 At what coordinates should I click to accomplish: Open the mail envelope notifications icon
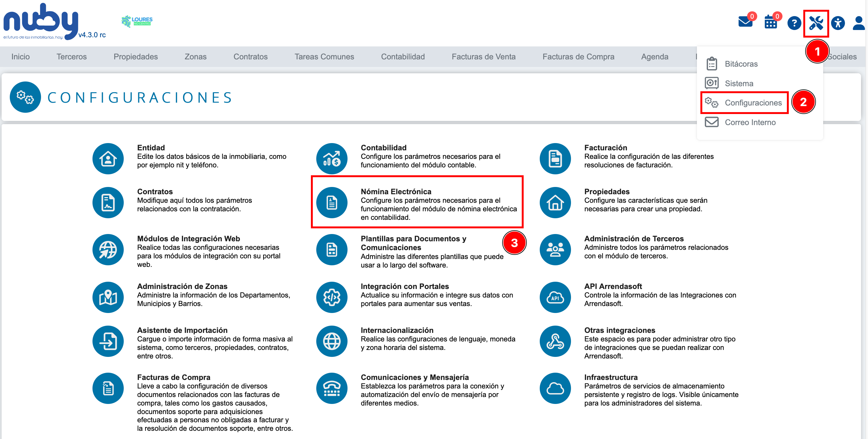tap(745, 22)
